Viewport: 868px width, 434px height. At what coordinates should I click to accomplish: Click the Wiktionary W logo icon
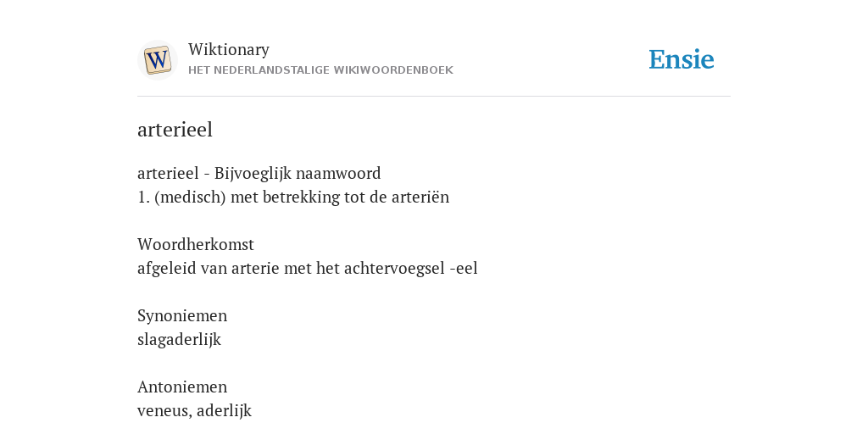(x=157, y=60)
